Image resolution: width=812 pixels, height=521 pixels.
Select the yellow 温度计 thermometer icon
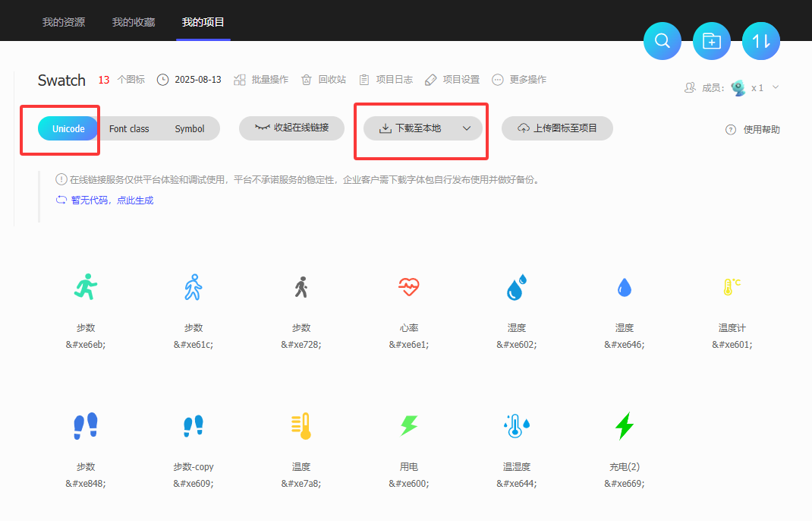[x=732, y=287]
